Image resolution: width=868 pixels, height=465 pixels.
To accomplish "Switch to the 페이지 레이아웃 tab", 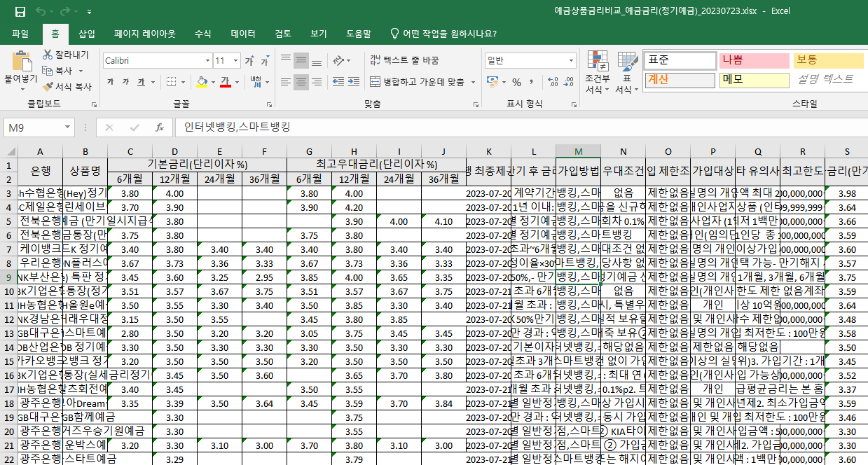I will tap(145, 34).
